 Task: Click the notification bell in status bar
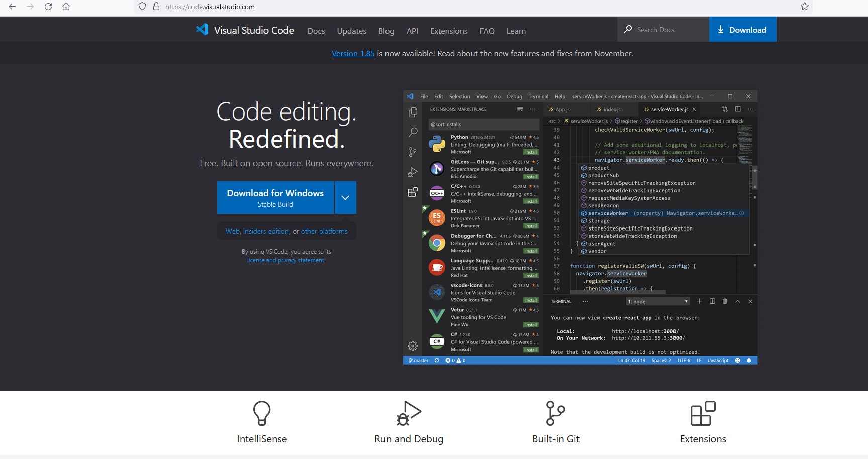749,360
